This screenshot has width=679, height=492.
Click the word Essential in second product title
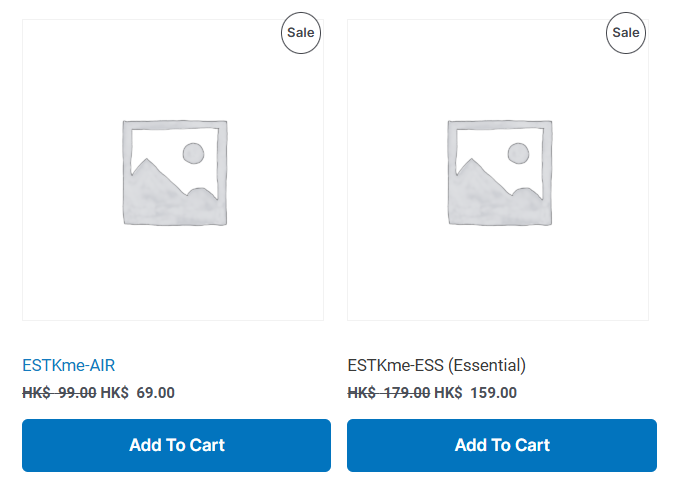[487, 365]
